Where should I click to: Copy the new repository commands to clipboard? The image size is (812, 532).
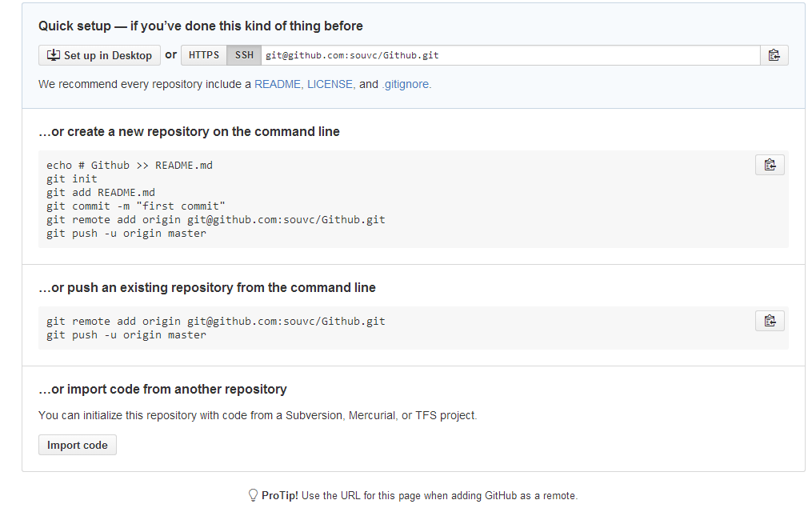click(770, 165)
